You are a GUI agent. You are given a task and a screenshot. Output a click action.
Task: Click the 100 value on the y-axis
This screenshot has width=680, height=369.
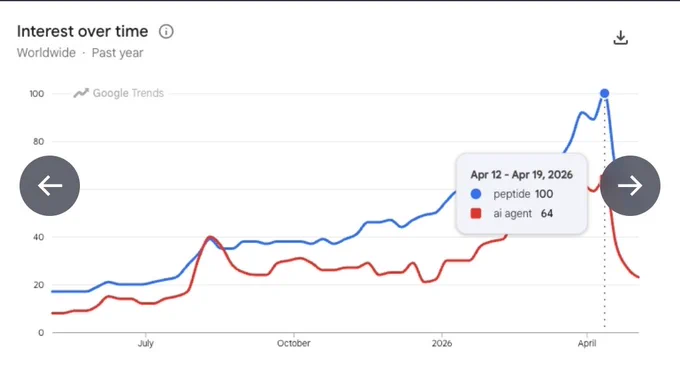pyautogui.click(x=37, y=94)
